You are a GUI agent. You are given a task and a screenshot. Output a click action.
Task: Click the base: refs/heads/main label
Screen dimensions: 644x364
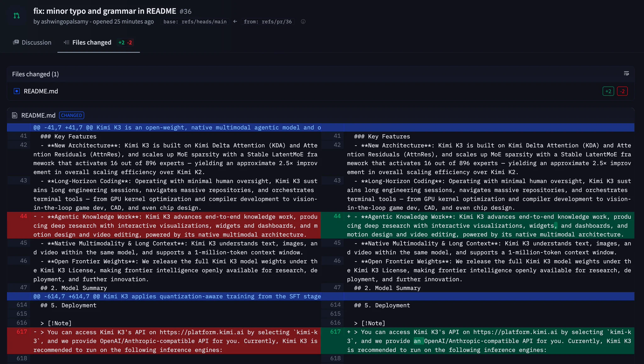[x=195, y=22]
